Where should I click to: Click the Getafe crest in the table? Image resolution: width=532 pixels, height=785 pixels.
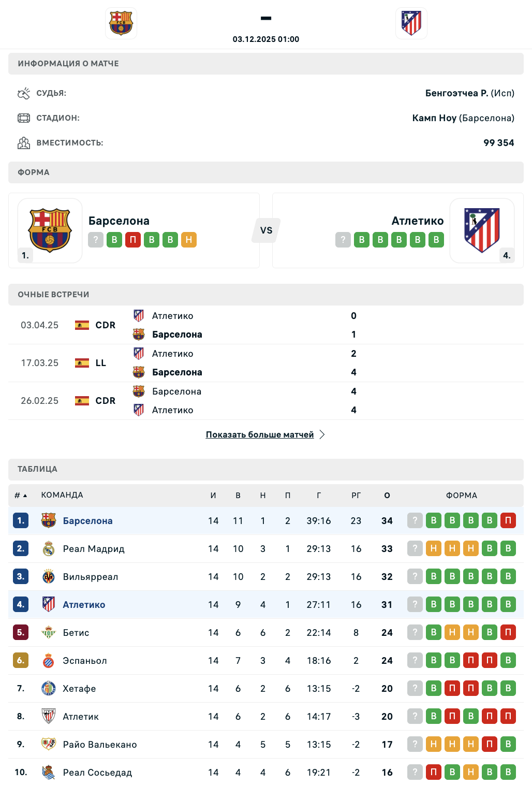[49, 689]
